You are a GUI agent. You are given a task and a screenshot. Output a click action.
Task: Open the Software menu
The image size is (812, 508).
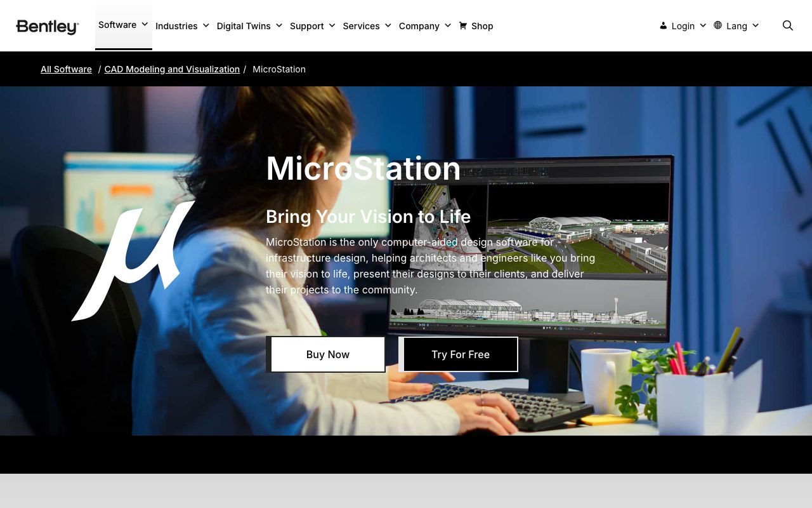(117, 25)
